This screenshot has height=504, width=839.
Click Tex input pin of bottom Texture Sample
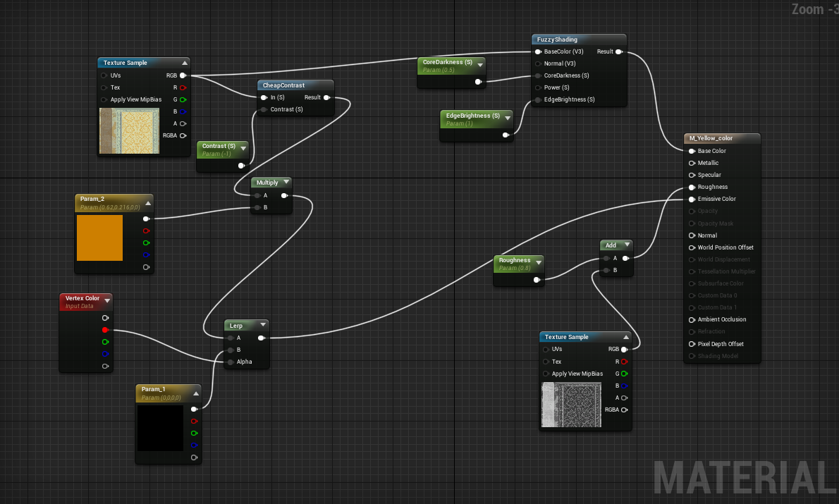pos(546,362)
